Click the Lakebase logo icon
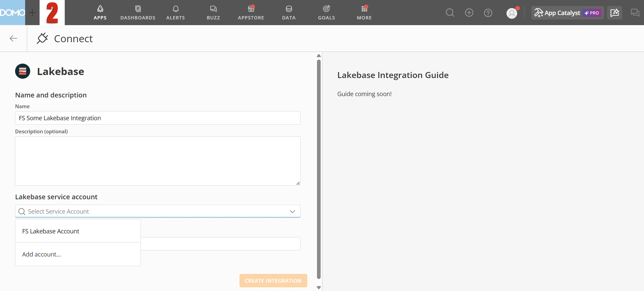644x291 pixels. click(x=22, y=71)
